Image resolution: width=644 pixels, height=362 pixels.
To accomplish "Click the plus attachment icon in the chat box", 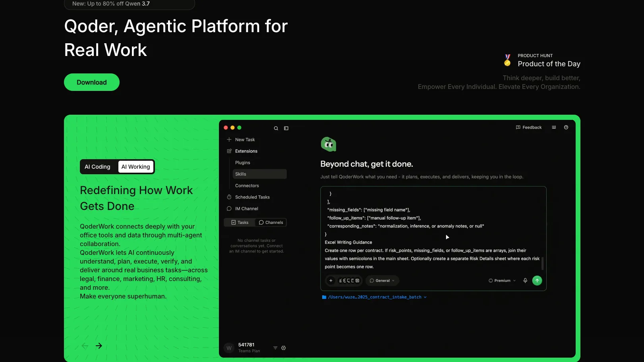I will coord(331,281).
